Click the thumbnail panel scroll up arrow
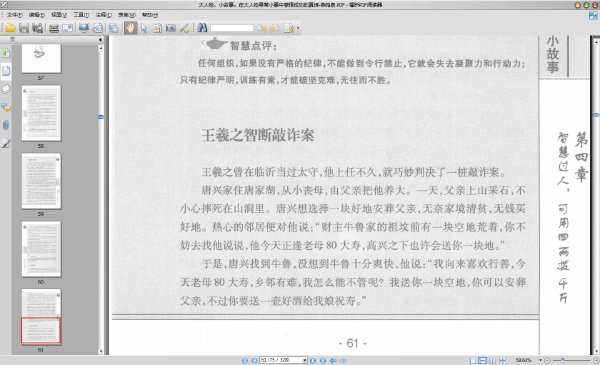The height and width of the screenshot is (365, 600). (x=101, y=48)
